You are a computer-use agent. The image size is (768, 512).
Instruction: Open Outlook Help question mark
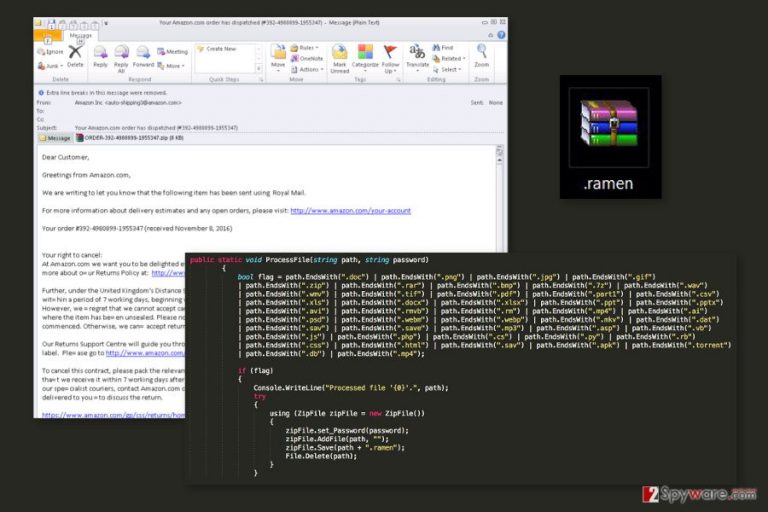pyautogui.click(x=501, y=35)
